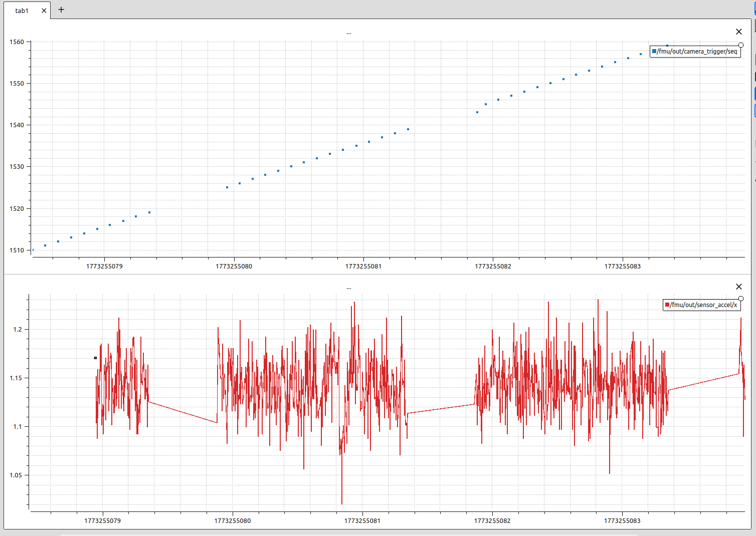
Task: Select the tab1 tab
Action: 22,11
